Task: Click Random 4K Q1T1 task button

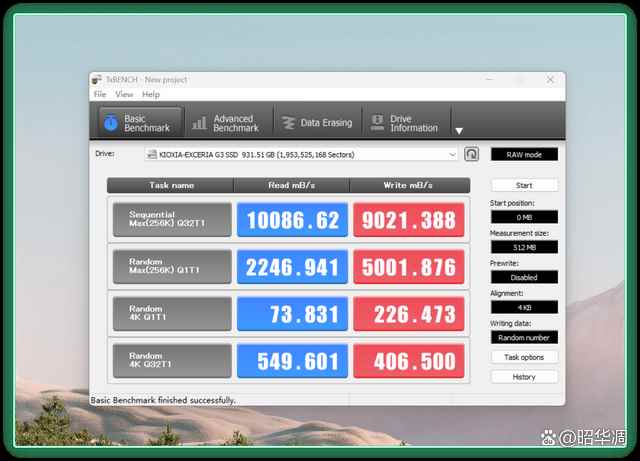Action: 172,314
